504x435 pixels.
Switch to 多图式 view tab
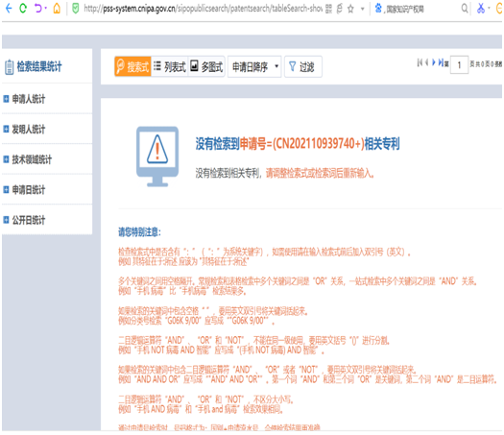point(206,66)
